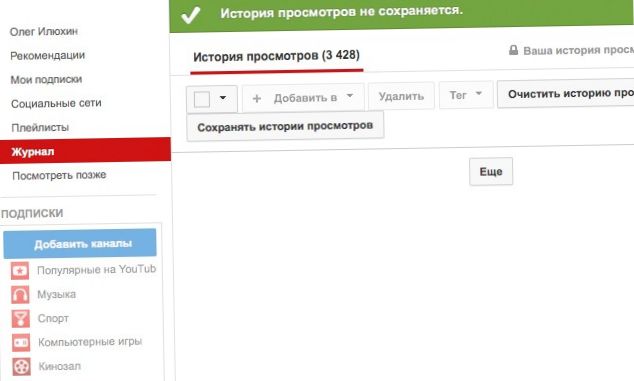Open Популярные на YouTube channel link

click(96, 269)
